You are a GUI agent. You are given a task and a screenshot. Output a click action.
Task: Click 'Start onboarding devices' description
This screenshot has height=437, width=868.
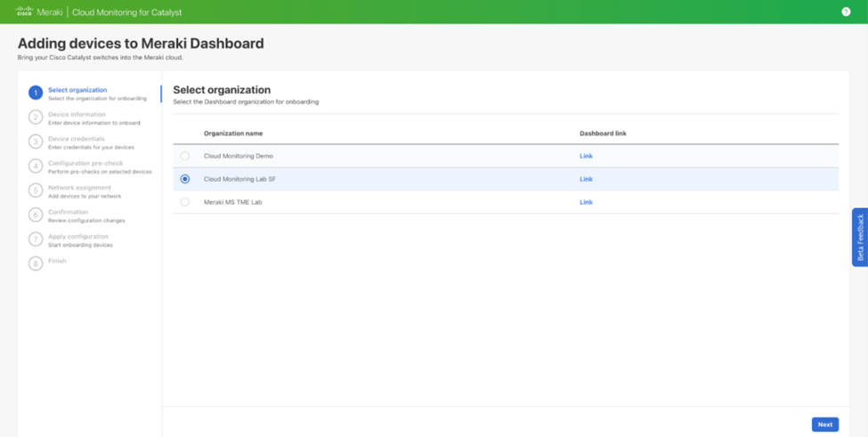pos(80,245)
